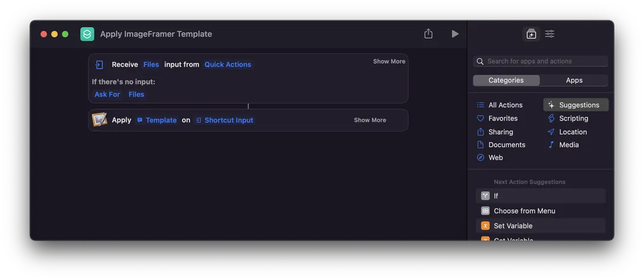Screen dimensions: 644x280
Task: Click the search magnifier icon
Action: click(x=479, y=61)
